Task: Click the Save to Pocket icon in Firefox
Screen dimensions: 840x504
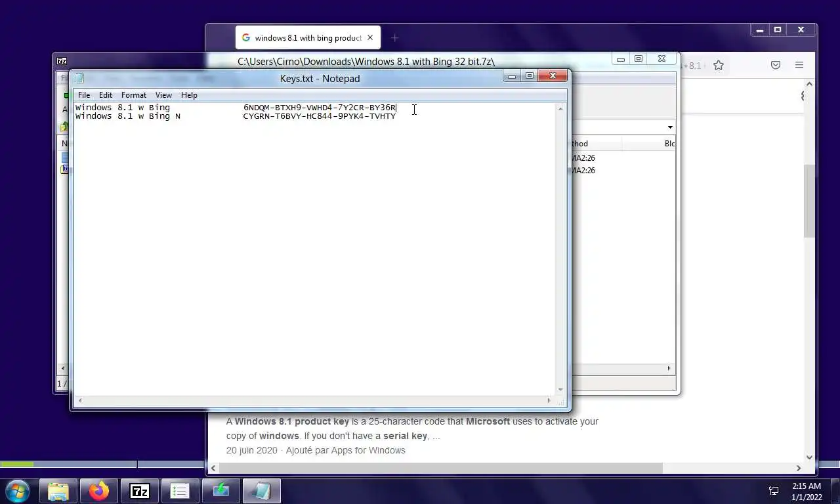Action: click(x=776, y=65)
